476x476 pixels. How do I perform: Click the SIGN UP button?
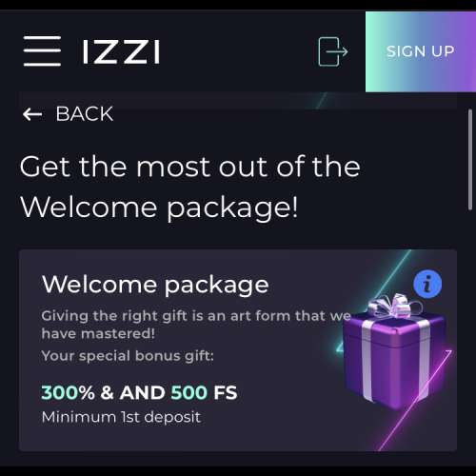pos(421,51)
